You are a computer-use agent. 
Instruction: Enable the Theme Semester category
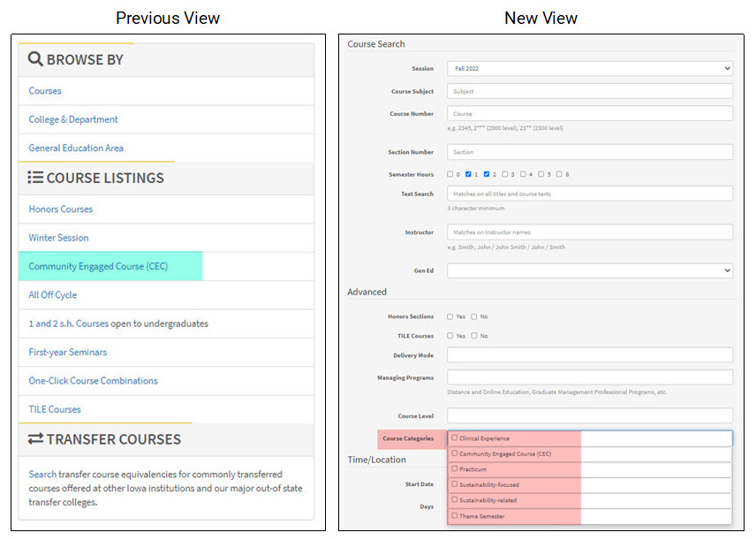point(455,515)
